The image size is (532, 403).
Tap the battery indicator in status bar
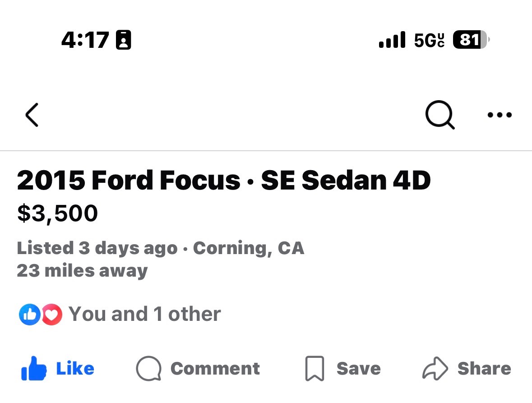(x=470, y=40)
